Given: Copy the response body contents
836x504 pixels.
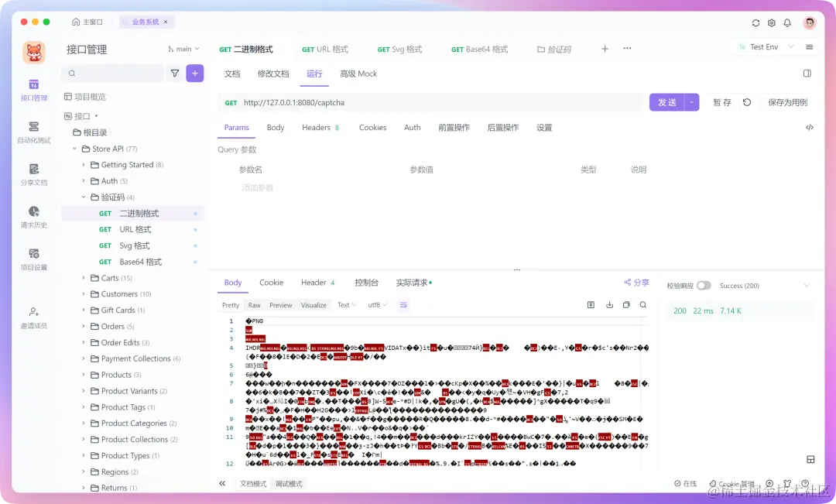Looking at the screenshot, I should tap(626, 304).
